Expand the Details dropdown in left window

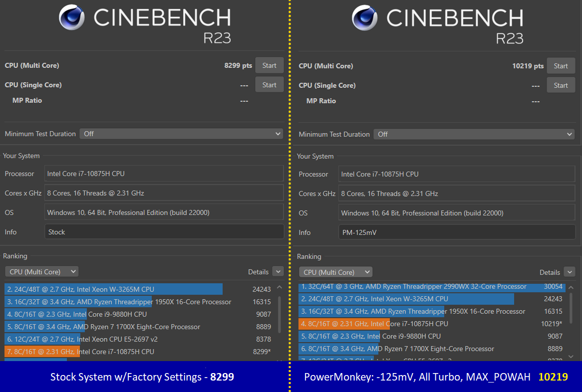pos(278,272)
